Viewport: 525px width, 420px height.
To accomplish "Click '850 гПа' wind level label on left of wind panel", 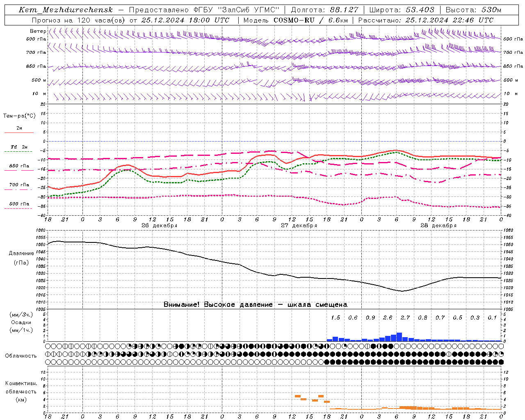I will coord(36,66).
